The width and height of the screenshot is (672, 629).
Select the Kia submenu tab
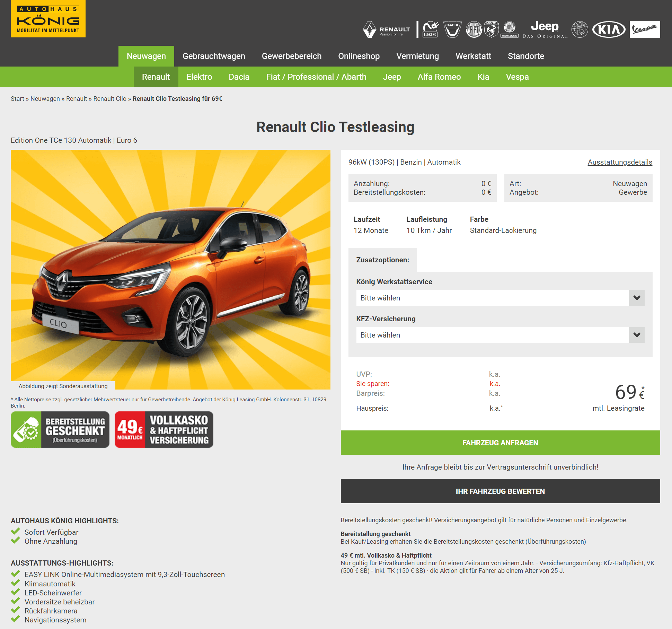[483, 77]
